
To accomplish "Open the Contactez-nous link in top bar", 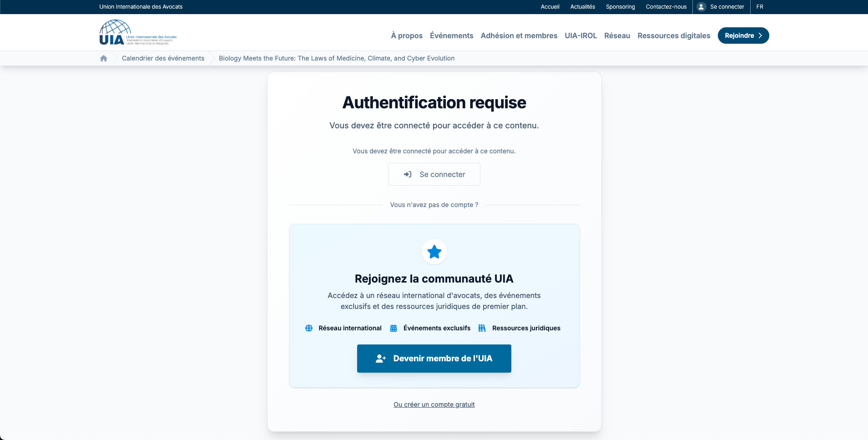I will coord(666,7).
